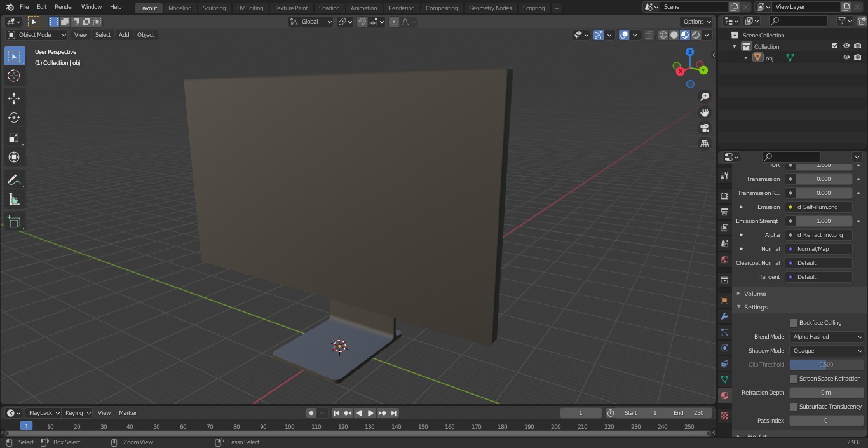Select the Cursor tool in the toolbar
This screenshot has width=868, height=448.
14,76
